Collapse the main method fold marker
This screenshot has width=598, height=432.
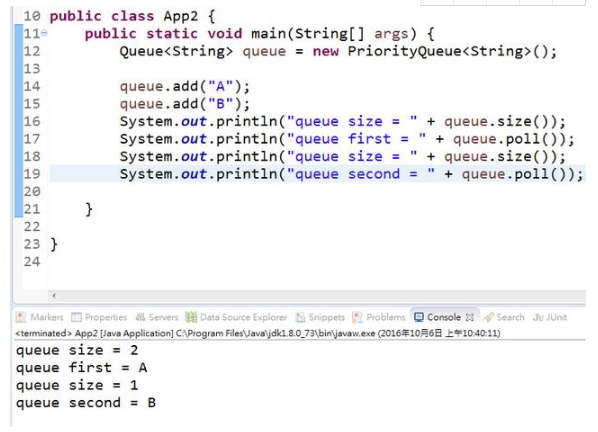point(44,33)
